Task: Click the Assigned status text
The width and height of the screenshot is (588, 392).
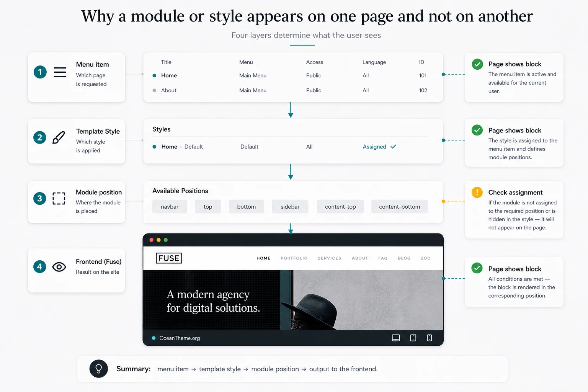Action: pyautogui.click(x=374, y=147)
